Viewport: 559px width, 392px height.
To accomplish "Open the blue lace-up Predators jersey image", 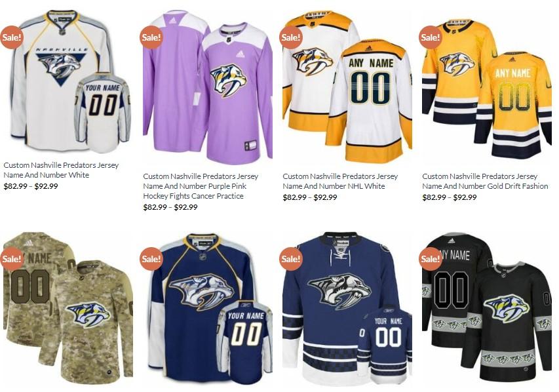I will 347,308.
